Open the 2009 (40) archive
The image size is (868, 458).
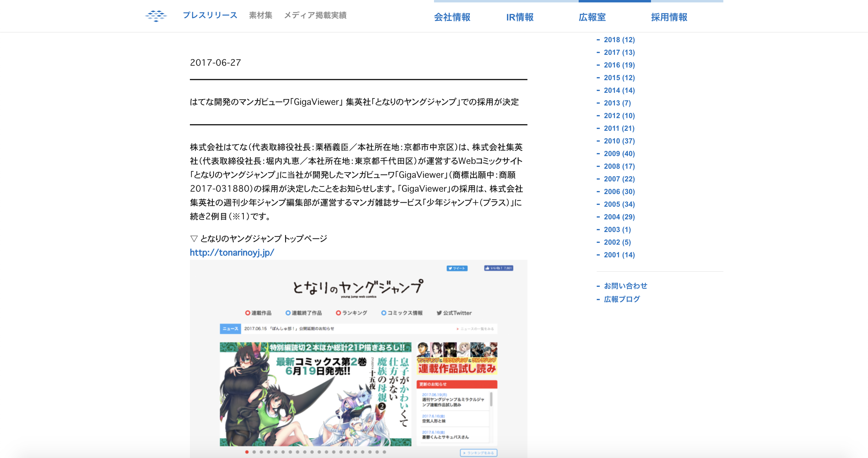tap(619, 154)
